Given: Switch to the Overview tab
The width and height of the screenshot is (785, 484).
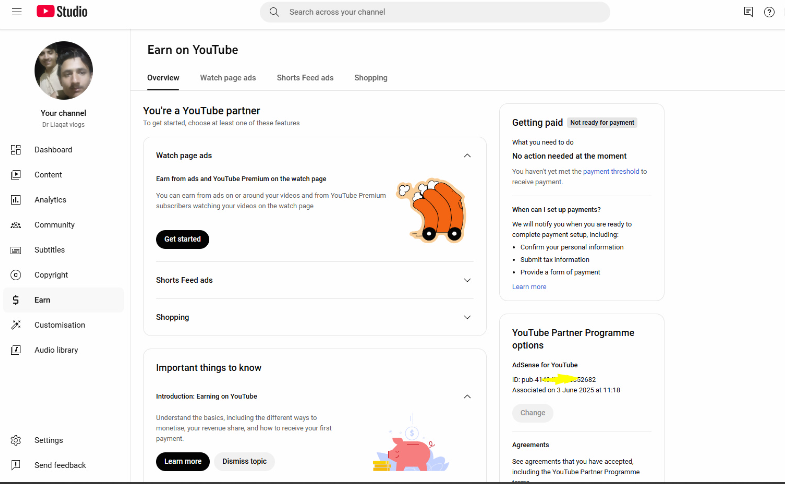Looking at the screenshot, I should [x=163, y=78].
